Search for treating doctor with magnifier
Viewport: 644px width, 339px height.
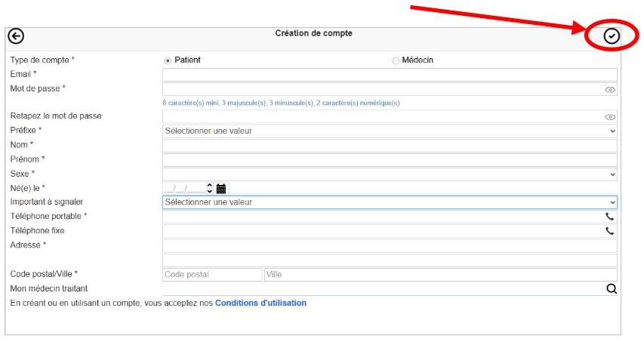coord(611,288)
